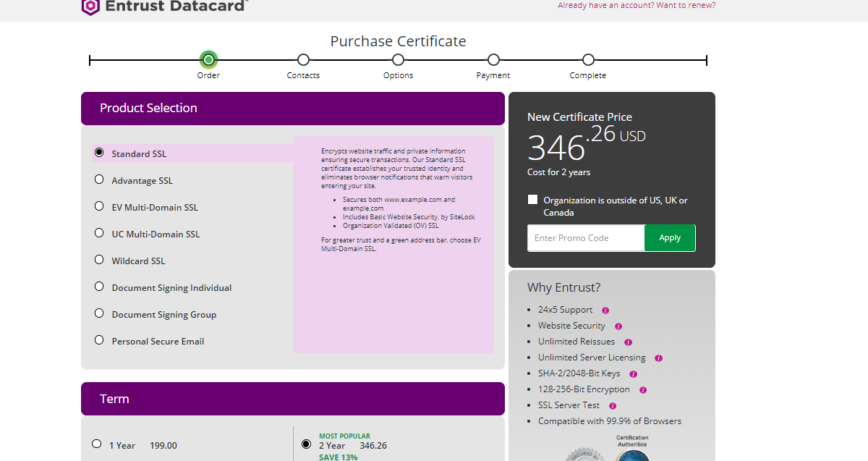Image resolution: width=868 pixels, height=461 pixels.
Task: Click the Entrust Datacard hexagon logo
Action: coord(90,7)
